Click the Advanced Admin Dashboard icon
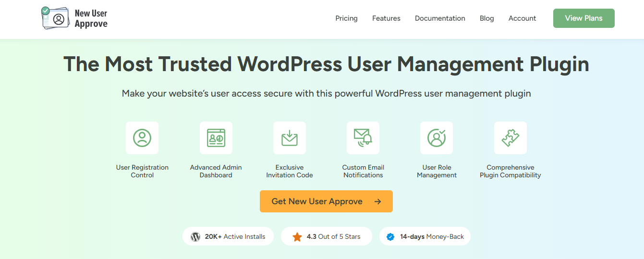 [x=216, y=138]
